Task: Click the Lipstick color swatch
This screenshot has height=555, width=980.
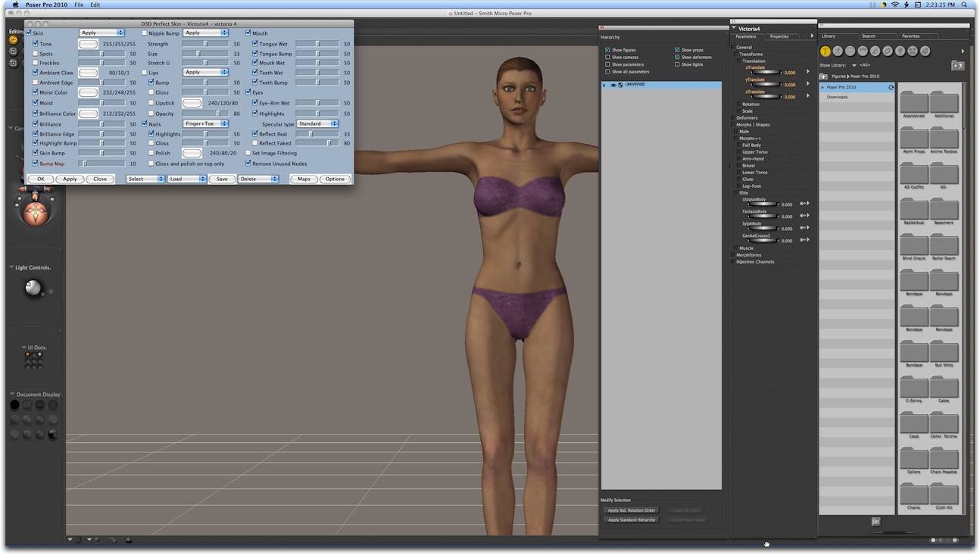Action: (192, 103)
